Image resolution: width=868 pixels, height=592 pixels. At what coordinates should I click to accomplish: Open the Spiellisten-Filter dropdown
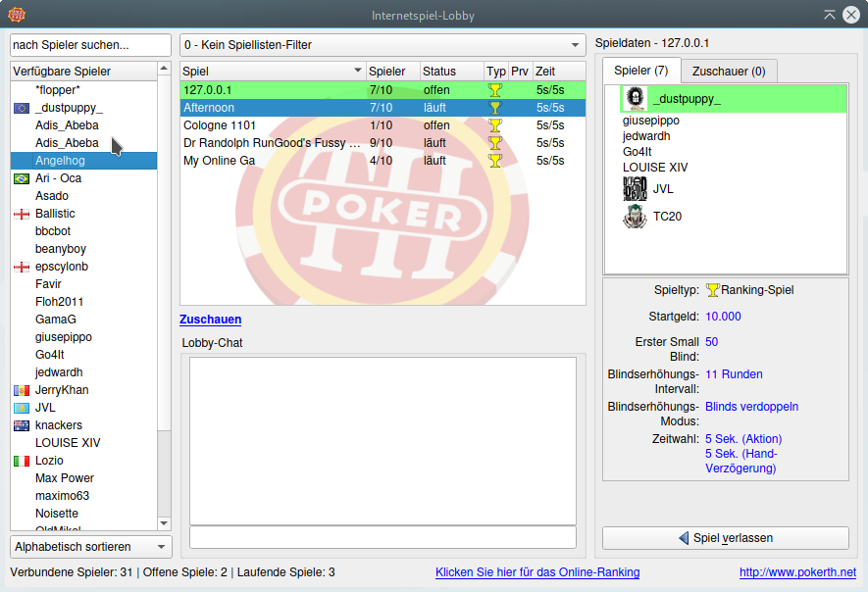click(383, 45)
